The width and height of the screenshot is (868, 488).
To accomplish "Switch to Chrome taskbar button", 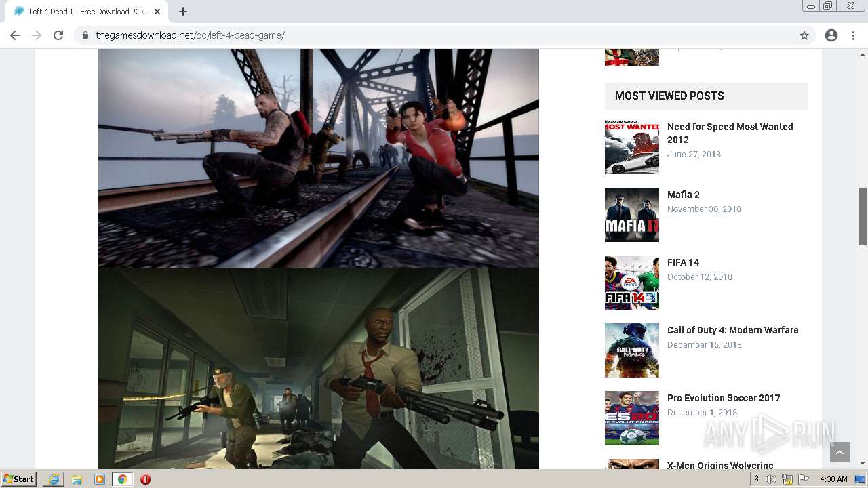I will (123, 479).
